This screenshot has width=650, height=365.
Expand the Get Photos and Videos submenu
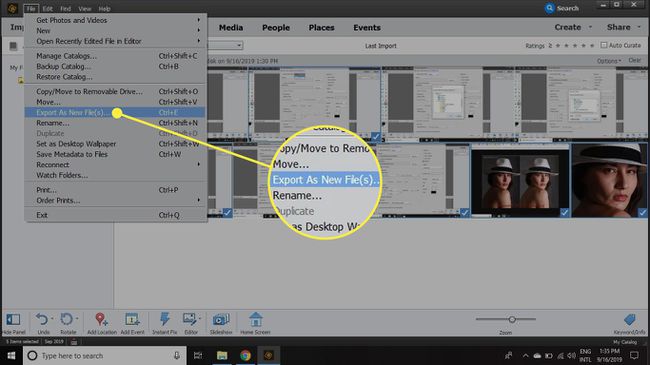(x=199, y=19)
